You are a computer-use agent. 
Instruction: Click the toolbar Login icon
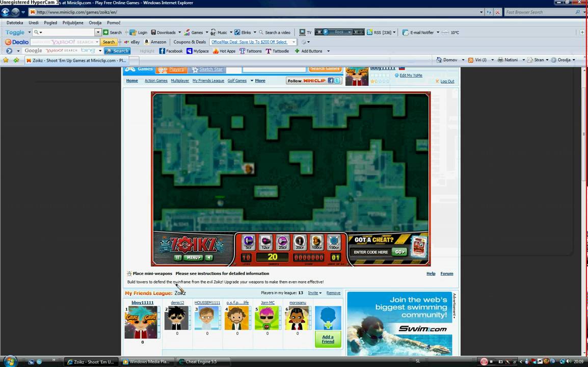pyautogui.click(x=133, y=32)
